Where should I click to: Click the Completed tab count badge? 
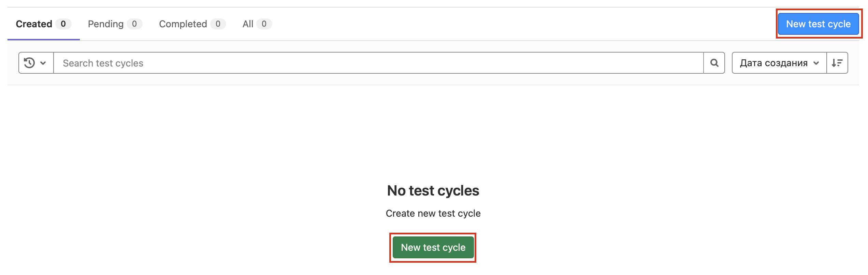click(x=218, y=24)
